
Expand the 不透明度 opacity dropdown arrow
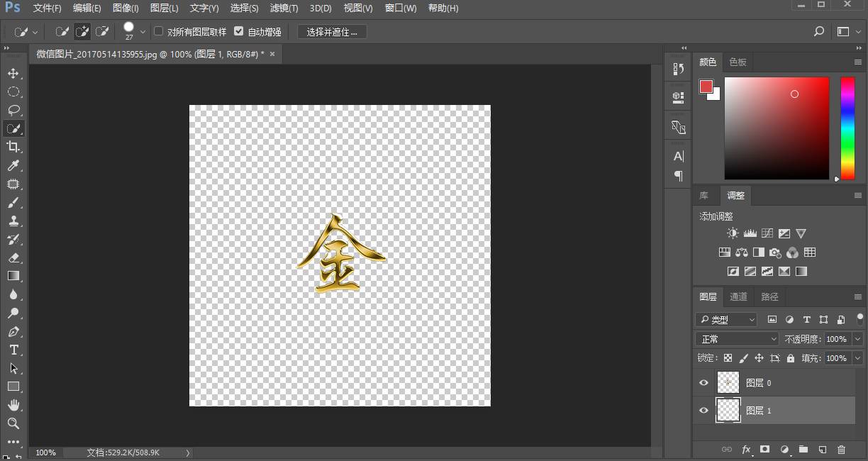[857, 339]
